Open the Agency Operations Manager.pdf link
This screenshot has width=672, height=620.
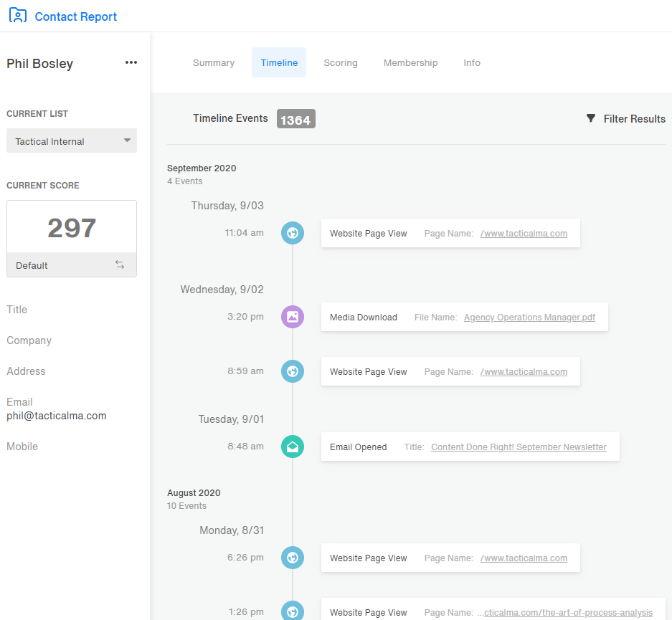tap(529, 318)
